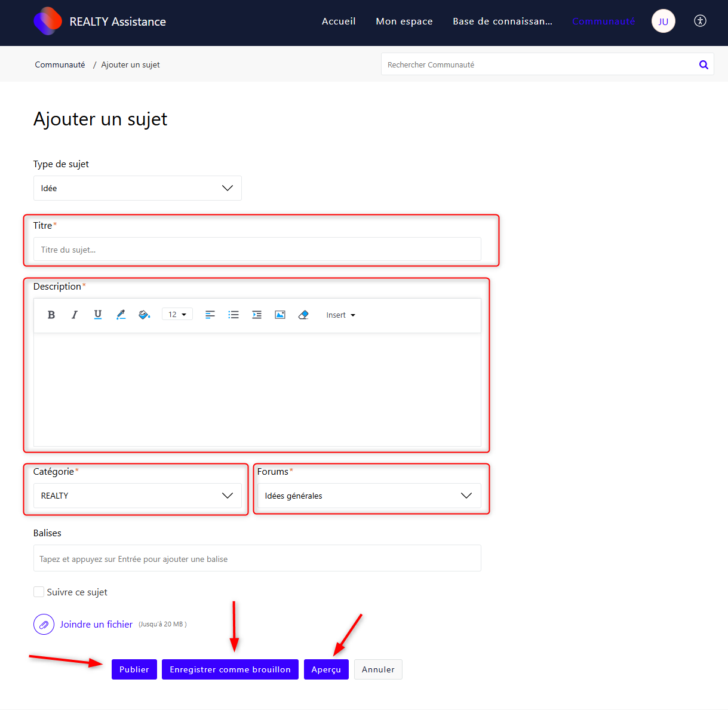Click the underline formatting icon
Image resolution: width=728 pixels, height=710 pixels.
click(x=98, y=315)
